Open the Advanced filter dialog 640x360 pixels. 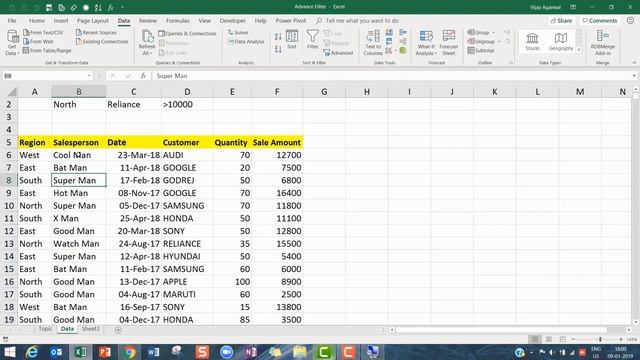tap(338, 53)
